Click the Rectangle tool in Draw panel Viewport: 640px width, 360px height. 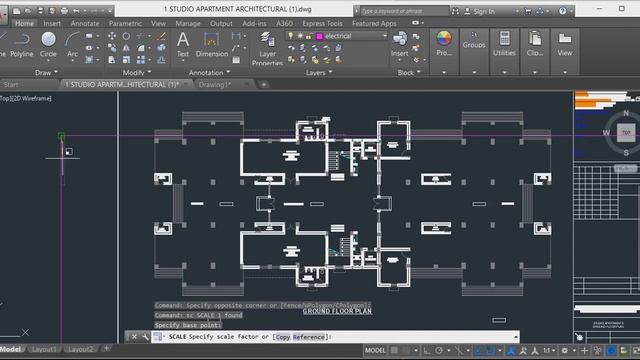pyautogui.click(x=89, y=36)
